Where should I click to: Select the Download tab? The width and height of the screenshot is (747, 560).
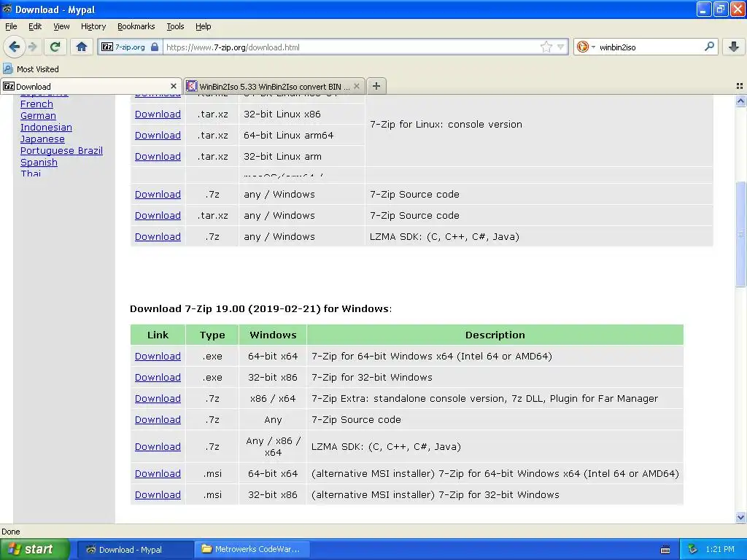tap(91, 86)
